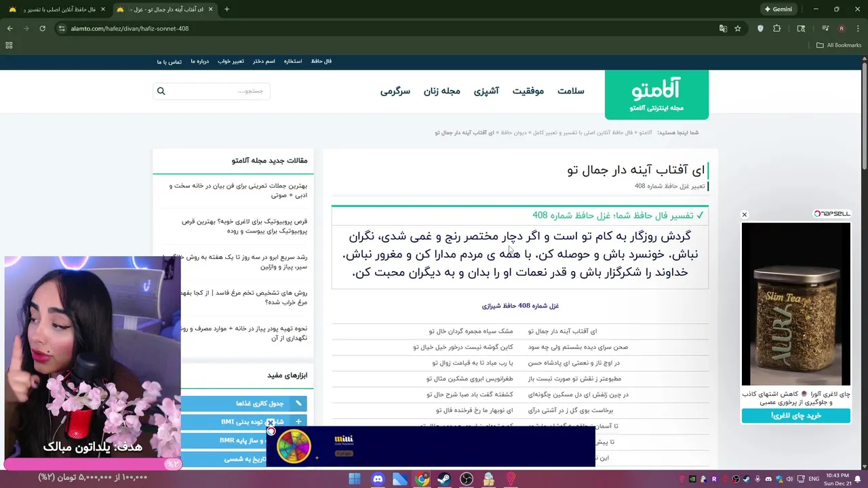The width and height of the screenshot is (868, 488).
Task: Open the Extensions puzzle menu
Action: 777,28
